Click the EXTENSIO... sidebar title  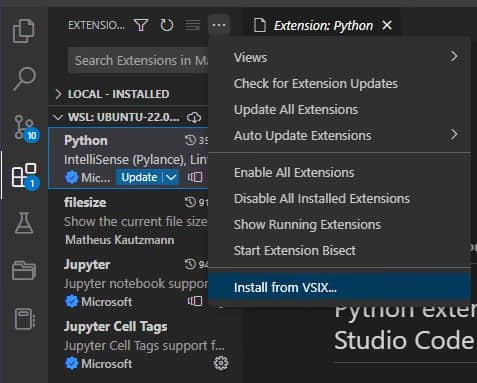[96, 25]
